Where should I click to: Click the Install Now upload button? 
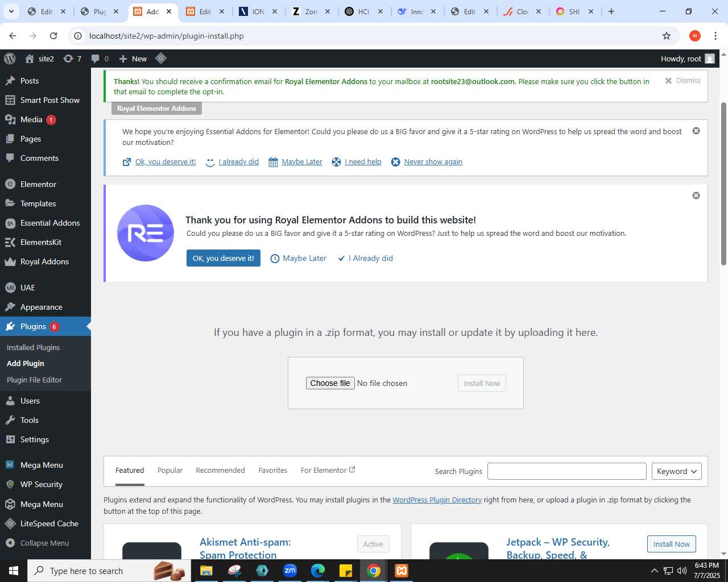[x=482, y=383]
